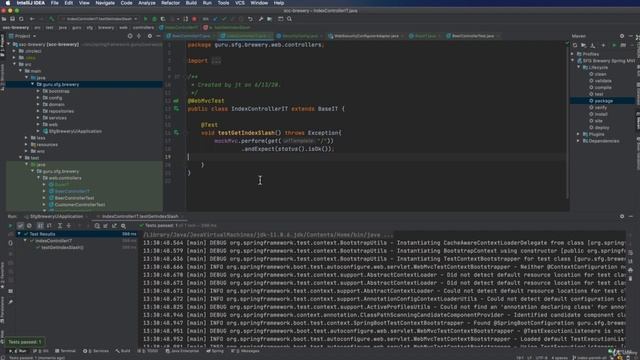Screen dimensions: 640x360
Task: Click the test history clock icon in the Run toolbar
Action: tap(97, 226)
